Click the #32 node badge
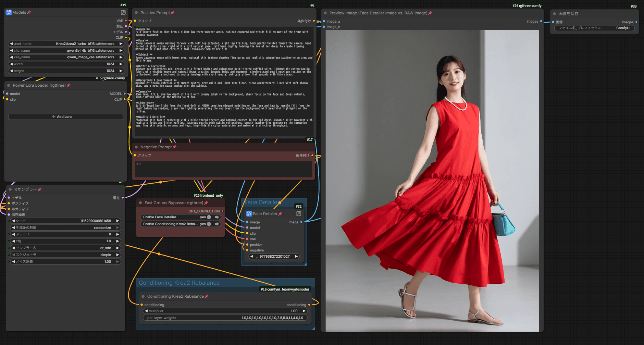 click(299, 206)
